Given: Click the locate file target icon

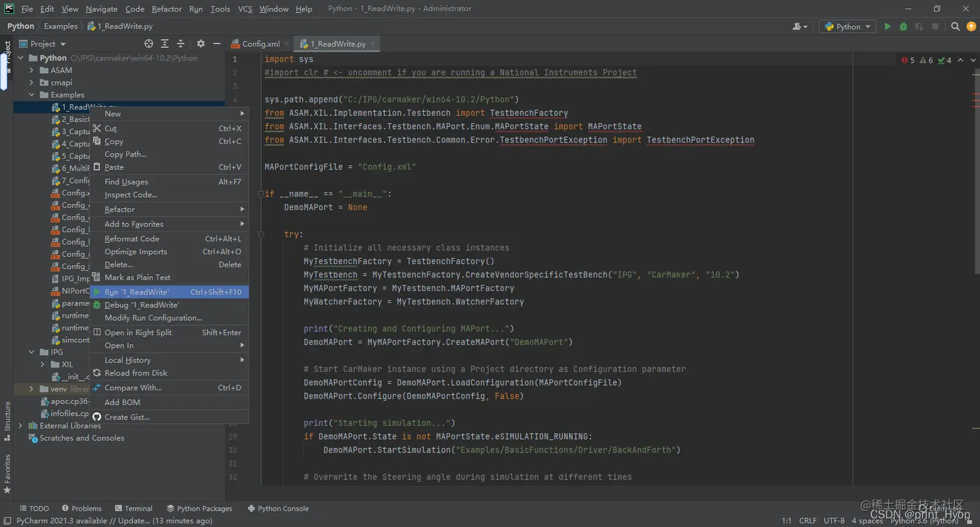Looking at the screenshot, I should [148, 43].
